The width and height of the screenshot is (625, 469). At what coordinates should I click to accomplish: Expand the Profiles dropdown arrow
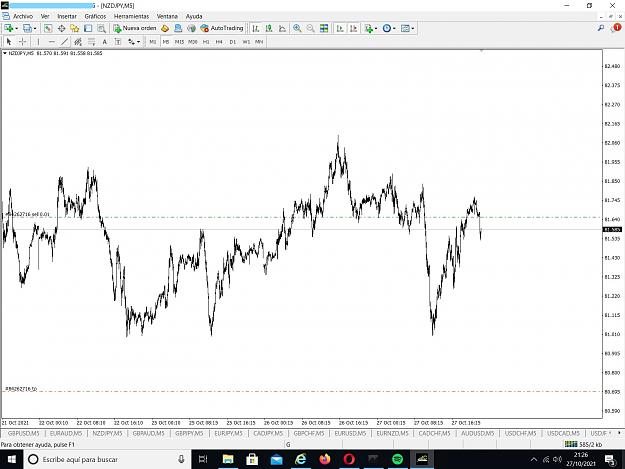click(x=35, y=29)
